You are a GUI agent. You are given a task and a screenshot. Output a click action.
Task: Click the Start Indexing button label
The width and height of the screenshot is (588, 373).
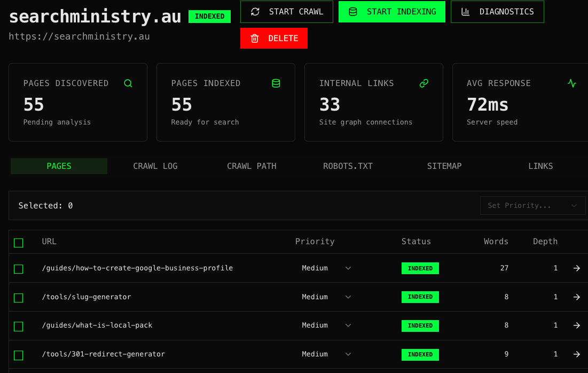(401, 12)
